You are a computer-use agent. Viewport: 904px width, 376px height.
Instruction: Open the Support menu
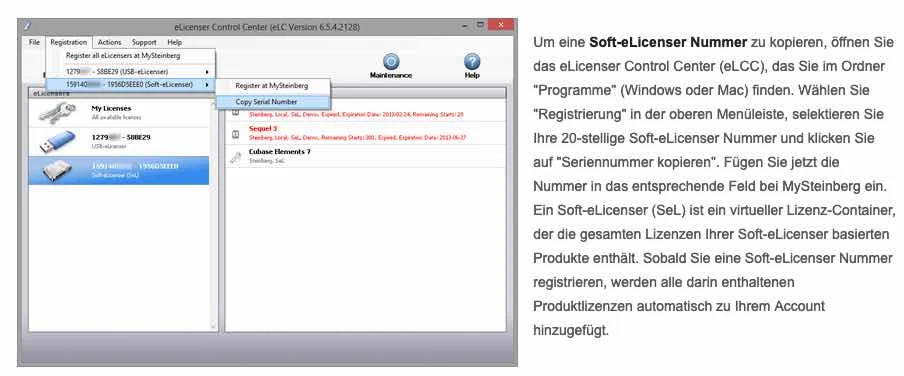click(x=144, y=42)
